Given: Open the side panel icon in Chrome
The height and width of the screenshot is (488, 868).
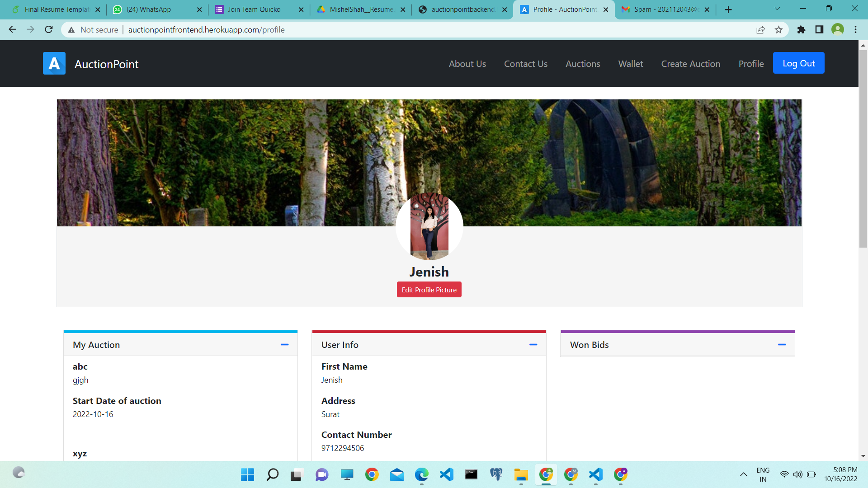Looking at the screenshot, I should pos(819,30).
